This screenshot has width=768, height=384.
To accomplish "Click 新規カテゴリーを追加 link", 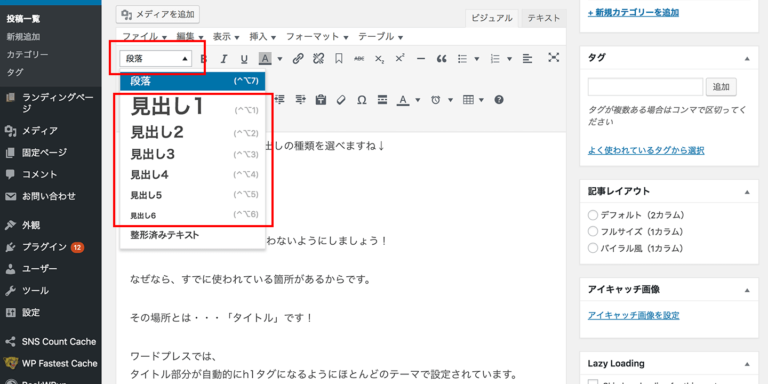I will (x=633, y=13).
